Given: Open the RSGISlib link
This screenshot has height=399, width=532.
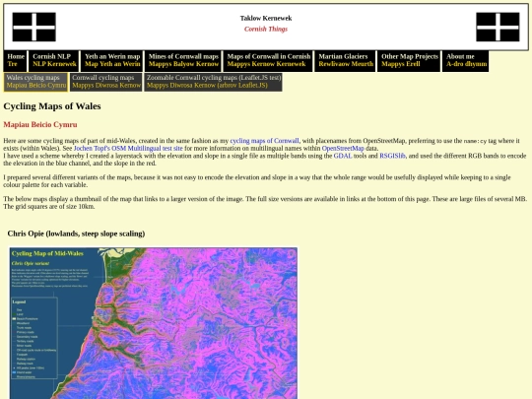Looking at the screenshot, I should (x=392, y=156).
